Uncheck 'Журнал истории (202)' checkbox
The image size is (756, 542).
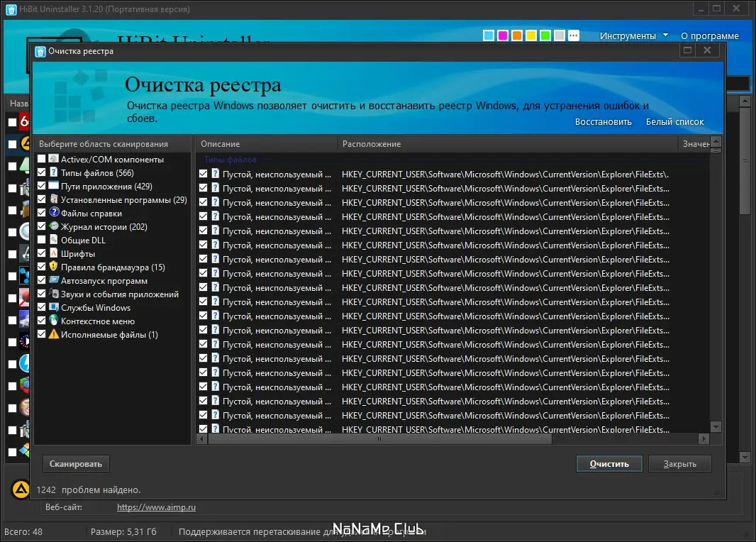pos(41,226)
